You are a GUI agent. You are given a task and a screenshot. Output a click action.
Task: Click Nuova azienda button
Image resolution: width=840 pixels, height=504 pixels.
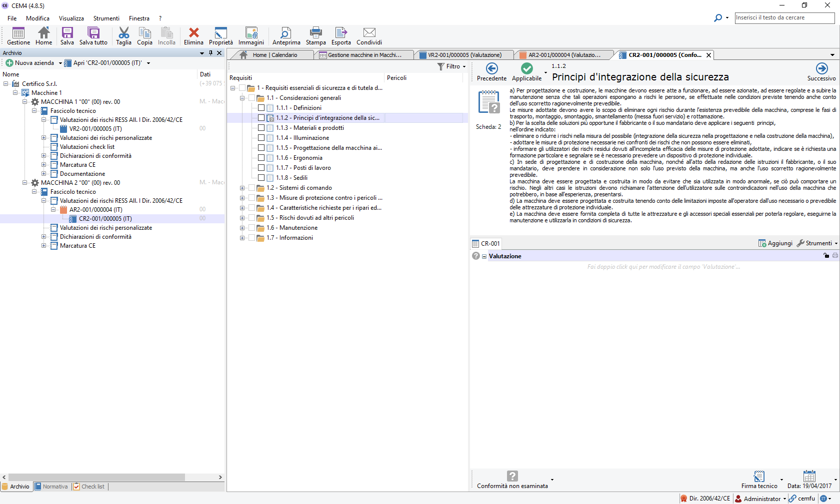pyautogui.click(x=30, y=63)
